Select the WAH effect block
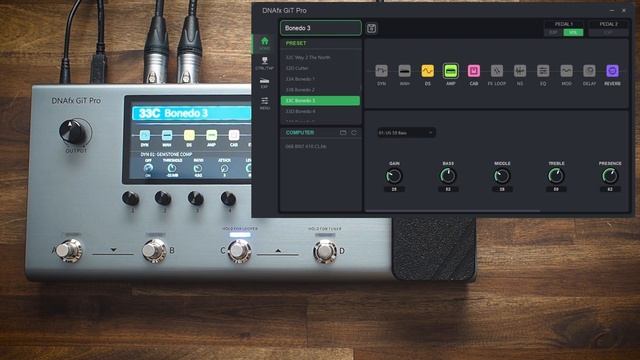The width and height of the screenshot is (640, 360). tap(404, 71)
